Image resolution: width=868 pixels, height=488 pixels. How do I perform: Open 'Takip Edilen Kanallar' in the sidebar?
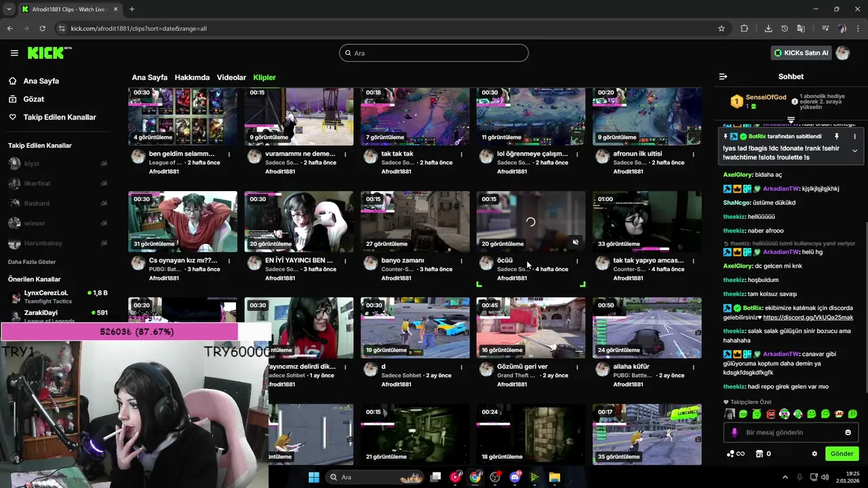(52, 117)
